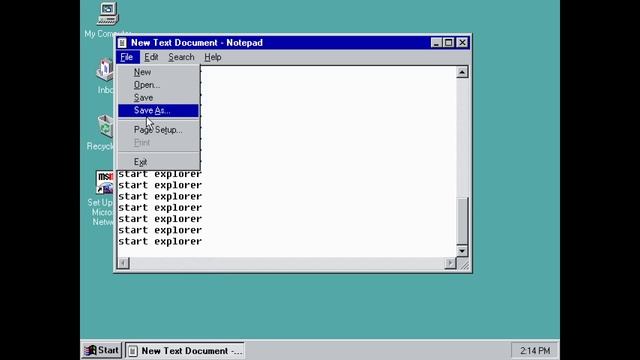Viewport: 640px width, 360px height.
Task: Close the Notepad window
Action: point(462,42)
